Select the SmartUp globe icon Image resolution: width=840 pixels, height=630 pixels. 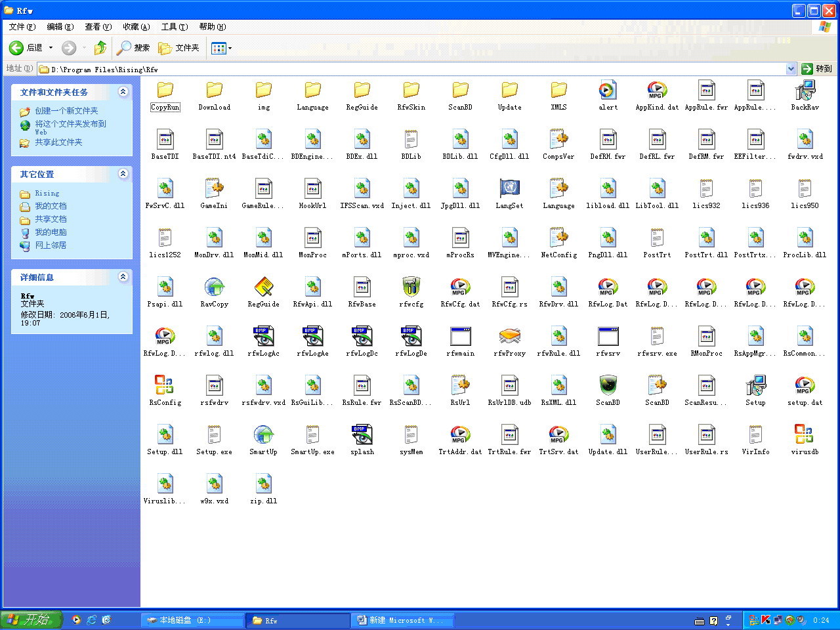[263, 435]
